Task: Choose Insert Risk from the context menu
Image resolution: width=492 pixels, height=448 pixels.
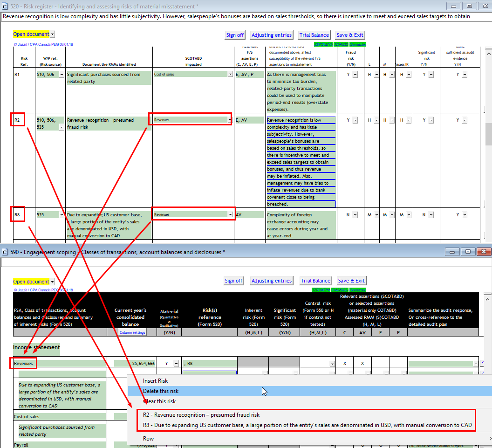Action: [155, 381]
